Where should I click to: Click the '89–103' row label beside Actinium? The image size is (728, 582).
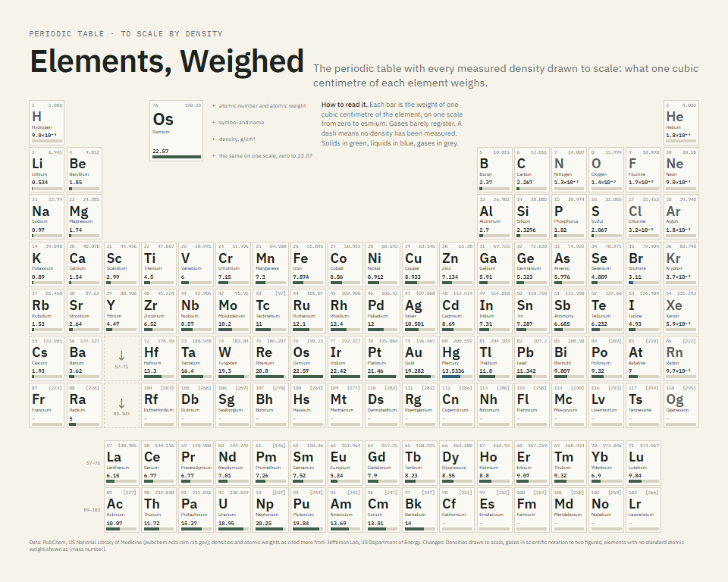92,510
